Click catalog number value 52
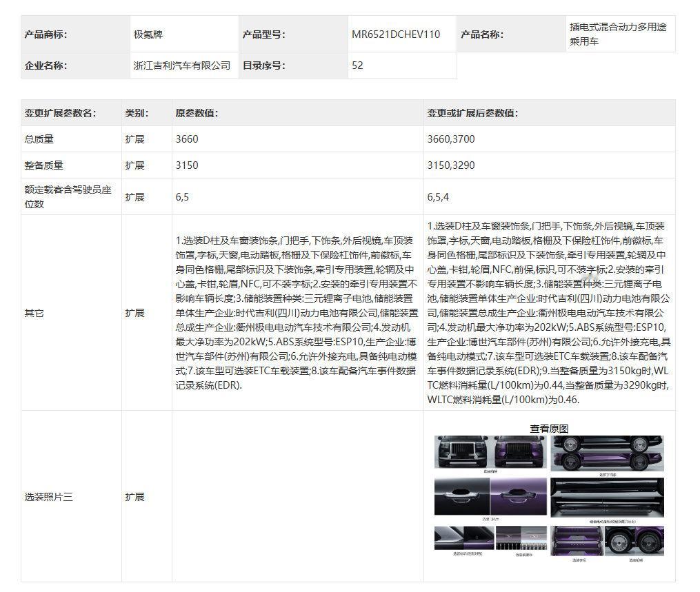Screen dimensions: 700x592 (357, 65)
